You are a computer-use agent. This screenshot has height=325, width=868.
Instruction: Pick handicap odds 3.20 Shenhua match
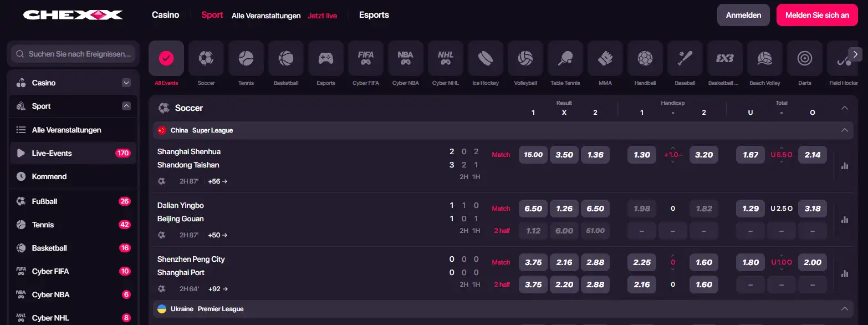[704, 155]
